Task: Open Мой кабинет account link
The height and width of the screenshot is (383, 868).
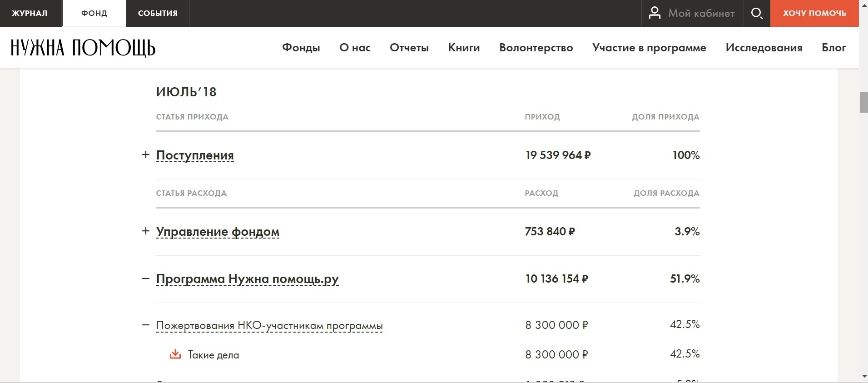Action: click(701, 13)
